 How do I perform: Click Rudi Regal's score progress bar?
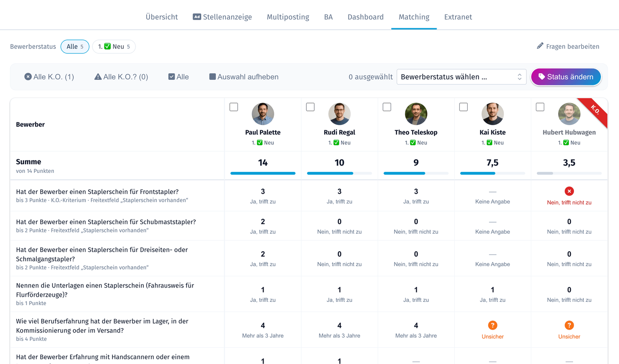click(x=340, y=173)
